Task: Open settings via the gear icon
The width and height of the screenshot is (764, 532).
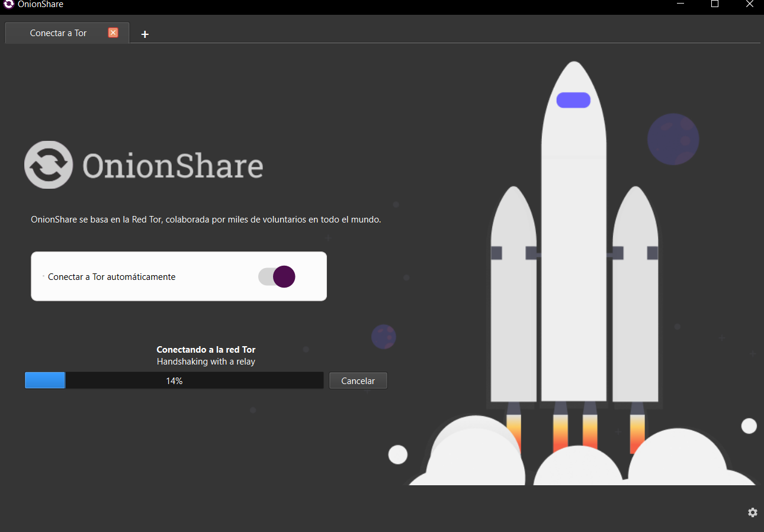Action: [752, 512]
